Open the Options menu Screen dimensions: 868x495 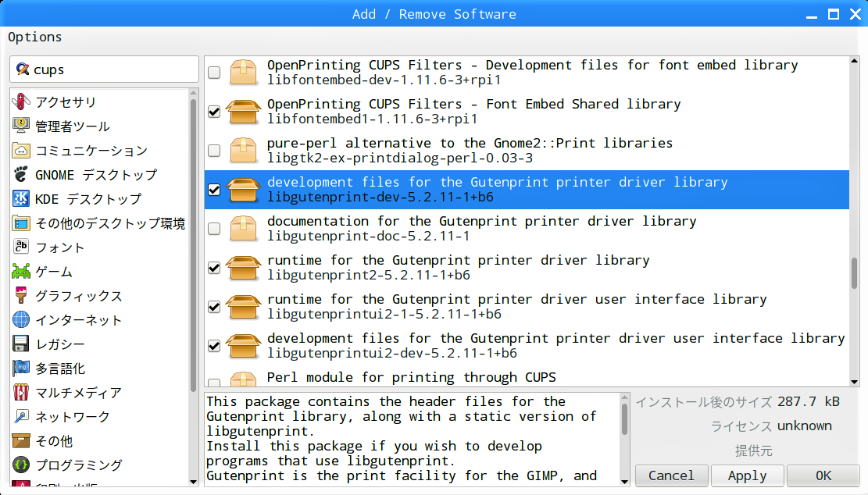point(35,37)
